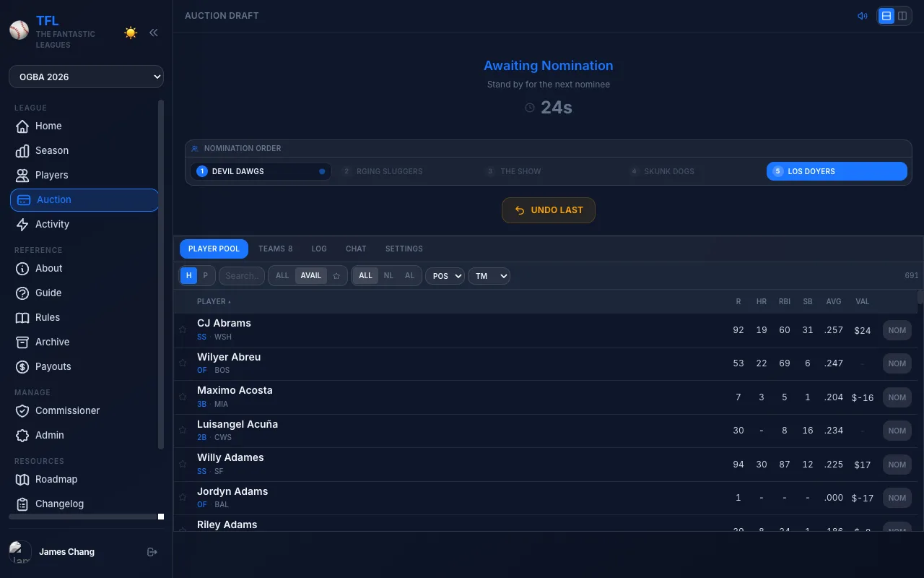Collapse the sidebar with the double-chevron icon

tap(153, 32)
